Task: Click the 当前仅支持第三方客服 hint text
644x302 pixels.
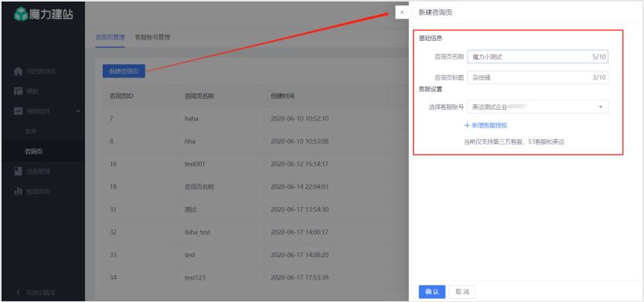Action: click(514, 142)
